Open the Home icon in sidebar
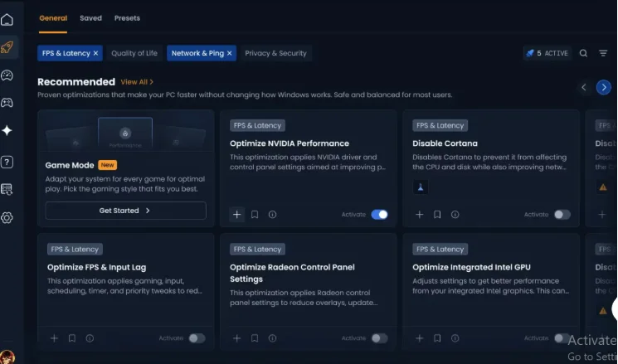 7,19
